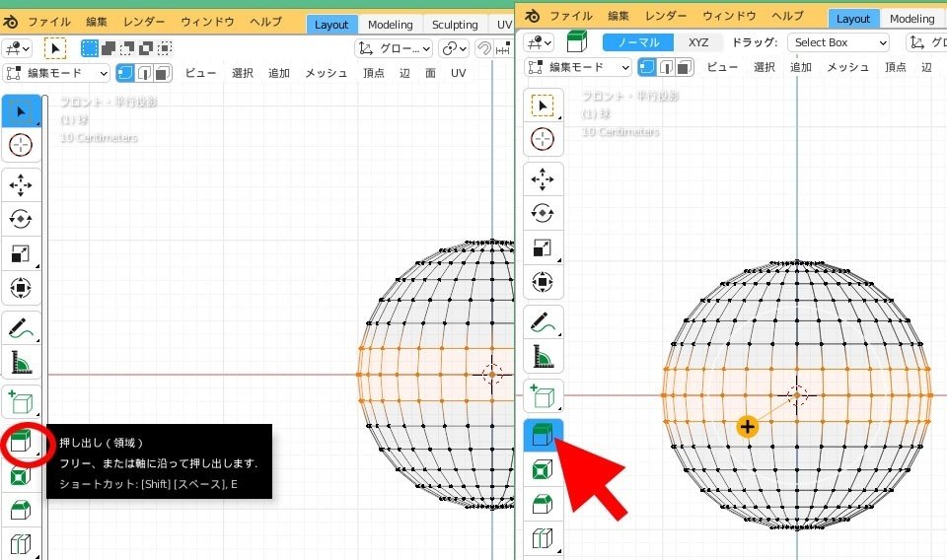Select the Rotate tool in left window
Screen dimensions: 947x560
click(x=21, y=219)
